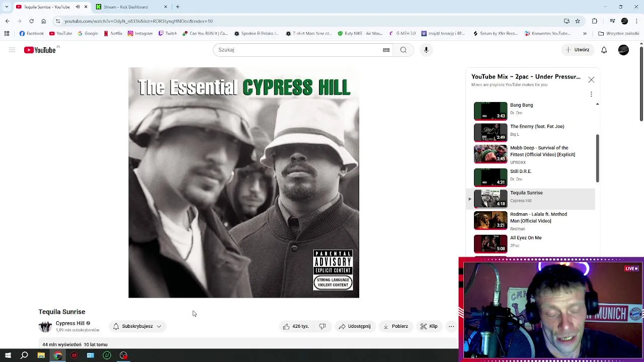The width and height of the screenshot is (644, 362).
Task: Open File Explorer from taskbar
Action: (41, 355)
